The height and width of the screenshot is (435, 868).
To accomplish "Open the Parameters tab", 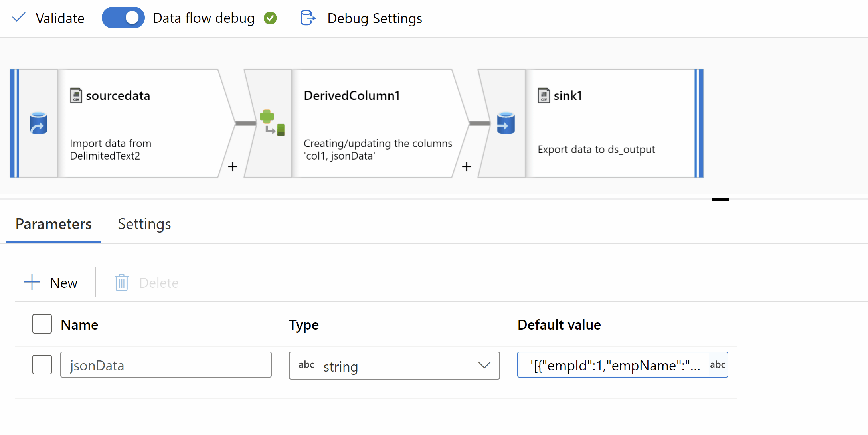I will pos(53,224).
